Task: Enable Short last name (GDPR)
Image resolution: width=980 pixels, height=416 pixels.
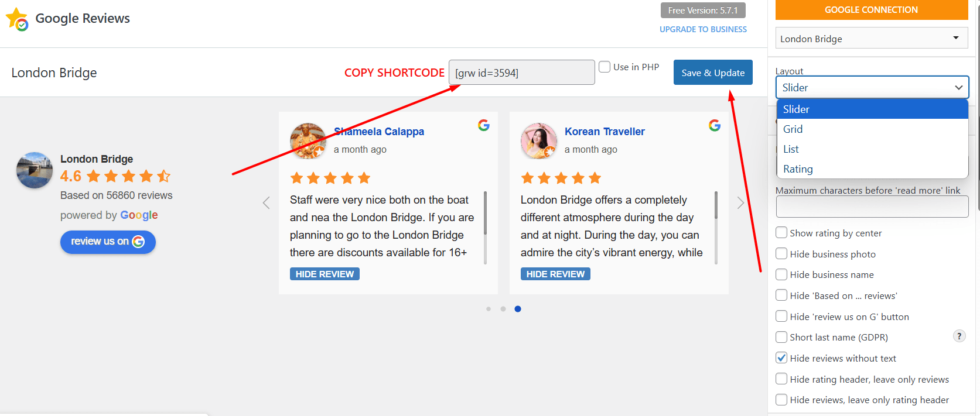Action: [781, 336]
